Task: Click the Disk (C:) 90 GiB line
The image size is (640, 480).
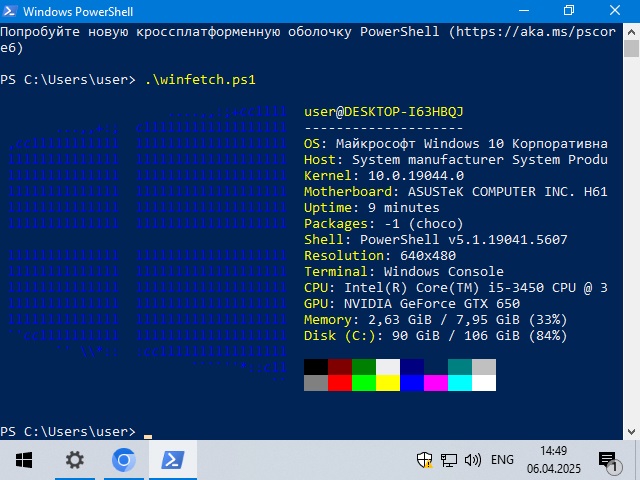Action: click(x=436, y=336)
